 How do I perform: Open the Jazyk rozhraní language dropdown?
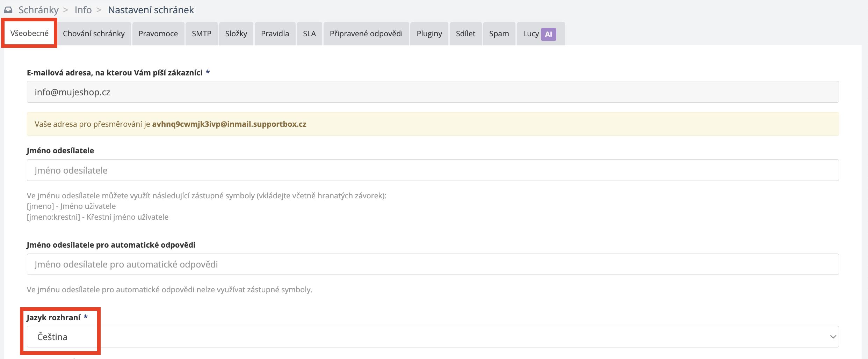(x=433, y=337)
